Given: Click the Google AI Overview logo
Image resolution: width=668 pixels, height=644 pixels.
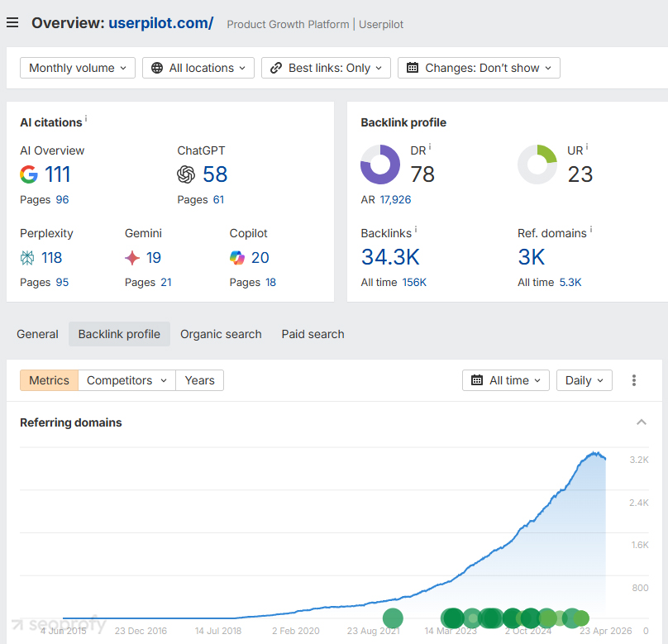Looking at the screenshot, I should pyautogui.click(x=29, y=174).
